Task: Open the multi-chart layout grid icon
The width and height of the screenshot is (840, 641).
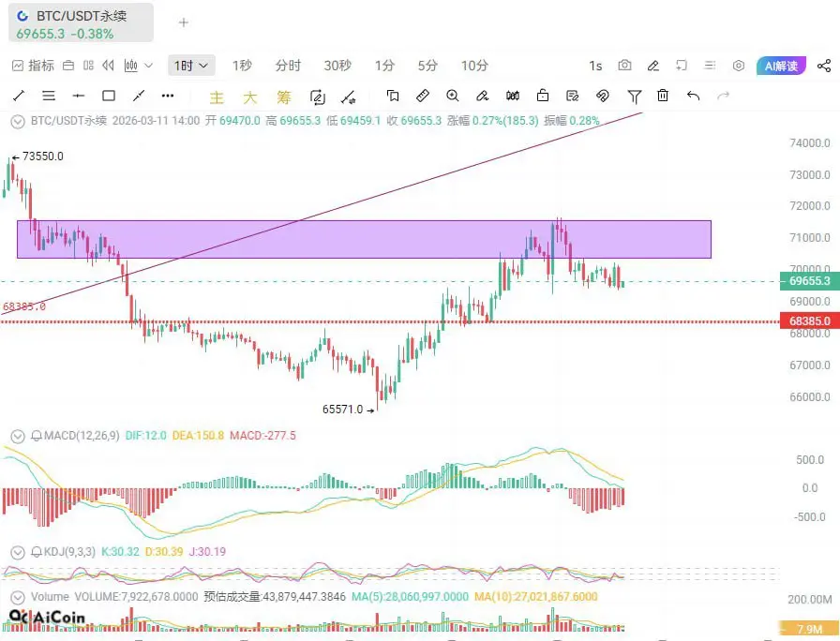Action: coord(88,66)
